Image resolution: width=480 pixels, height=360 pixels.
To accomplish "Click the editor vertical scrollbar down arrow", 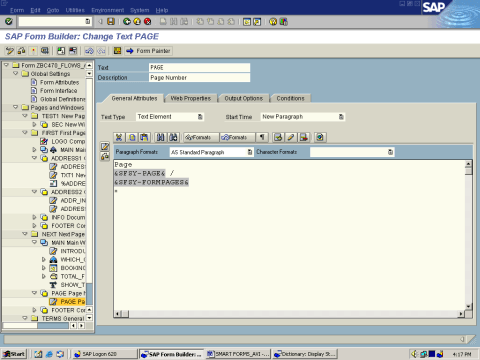I will coord(468,306).
